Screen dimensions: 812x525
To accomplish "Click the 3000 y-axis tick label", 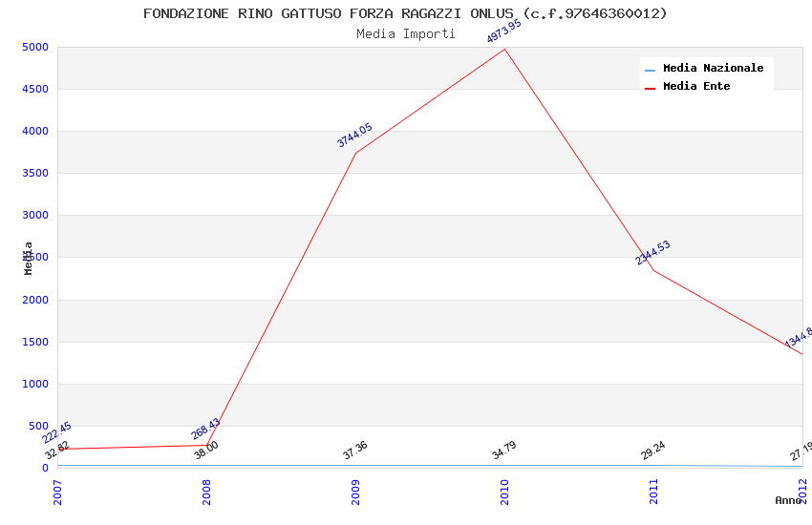I will tap(35, 215).
